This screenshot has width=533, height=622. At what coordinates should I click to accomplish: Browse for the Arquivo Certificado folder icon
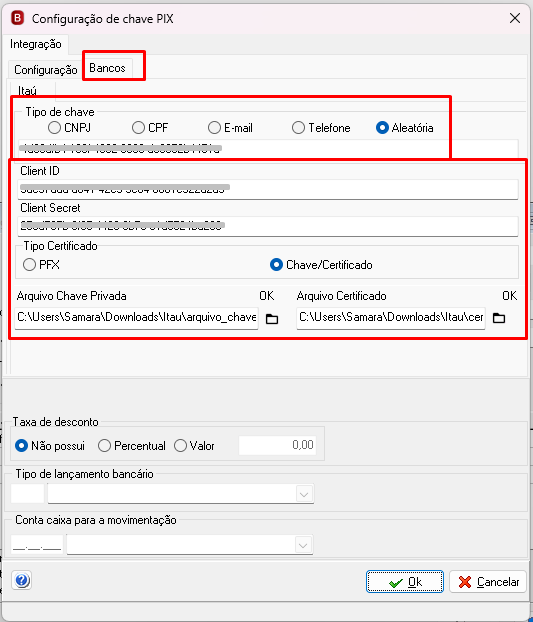click(499, 318)
